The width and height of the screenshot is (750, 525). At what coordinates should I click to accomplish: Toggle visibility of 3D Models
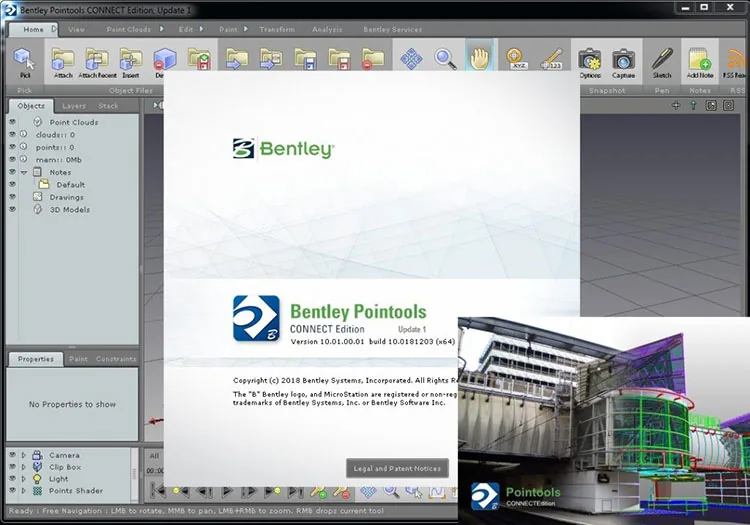(13, 209)
